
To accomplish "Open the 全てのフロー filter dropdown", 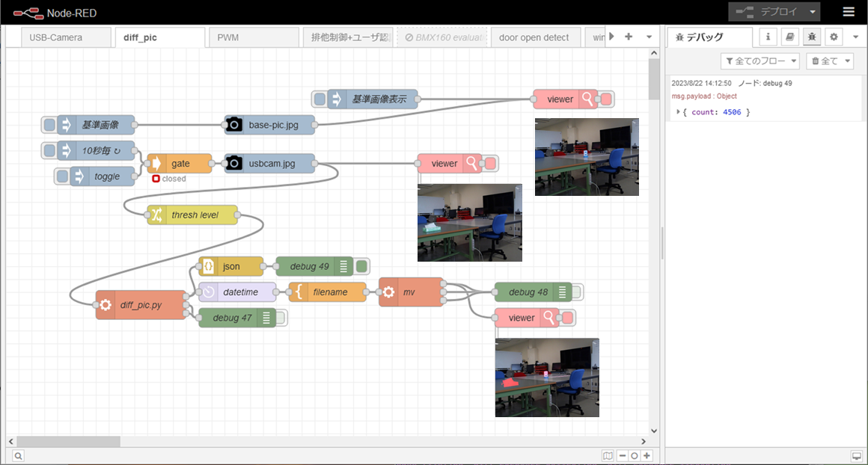I will [x=759, y=61].
